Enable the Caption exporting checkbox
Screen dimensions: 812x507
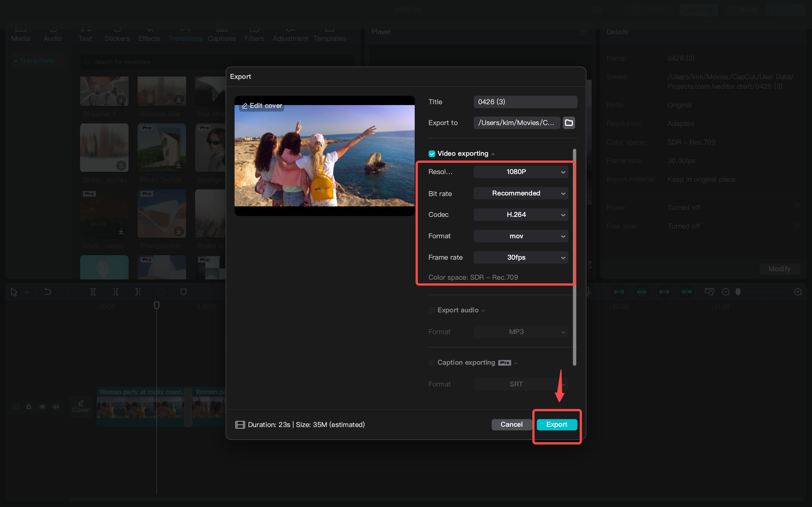431,363
